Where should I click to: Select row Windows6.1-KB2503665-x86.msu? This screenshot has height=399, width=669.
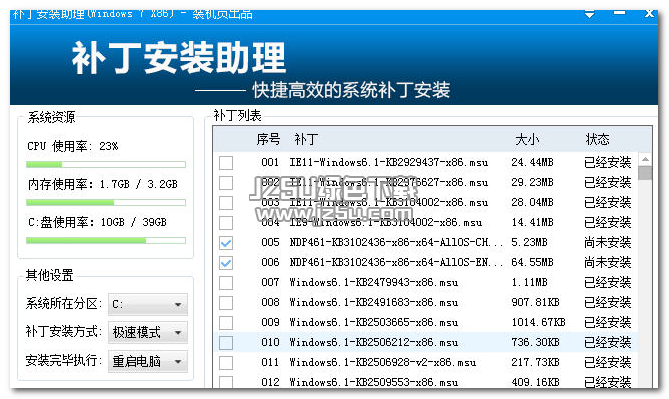pos(425,323)
